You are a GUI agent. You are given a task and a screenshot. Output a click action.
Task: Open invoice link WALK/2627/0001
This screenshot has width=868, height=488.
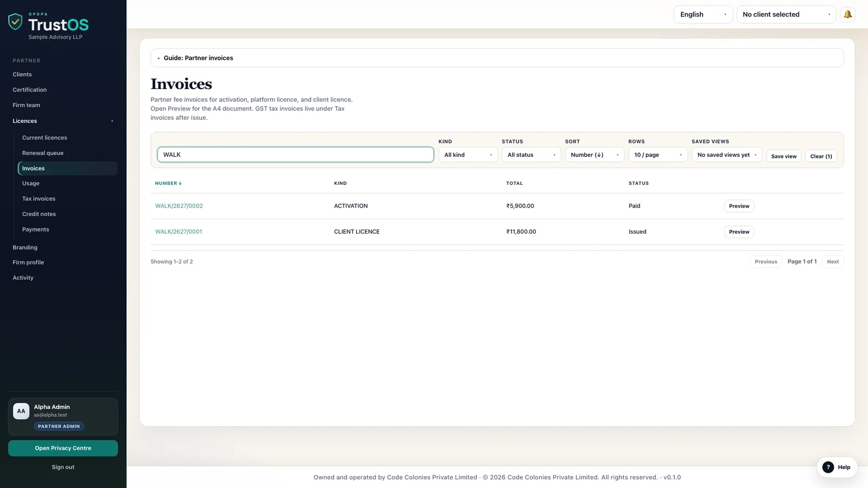(x=178, y=232)
